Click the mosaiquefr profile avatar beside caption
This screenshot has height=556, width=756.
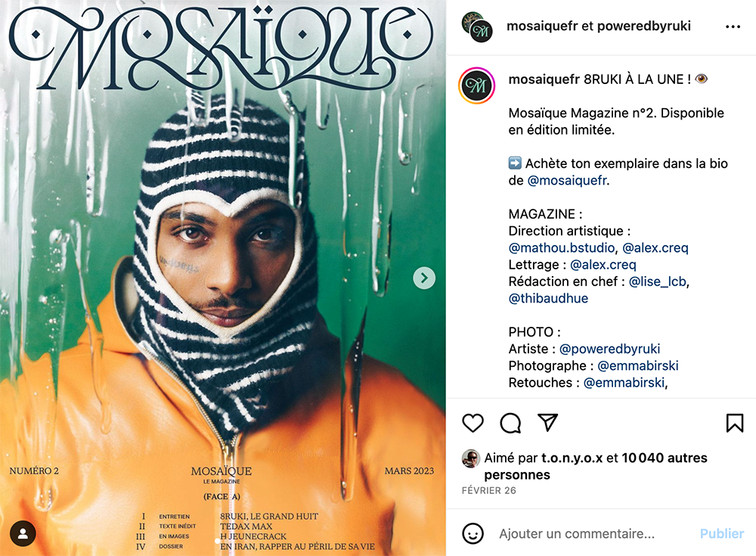pyautogui.click(x=477, y=86)
